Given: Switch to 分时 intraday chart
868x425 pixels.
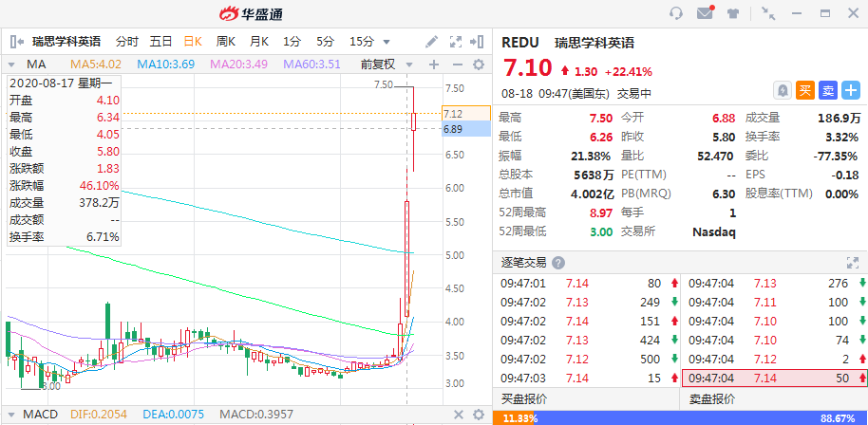Looking at the screenshot, I should tap(126, 42).
